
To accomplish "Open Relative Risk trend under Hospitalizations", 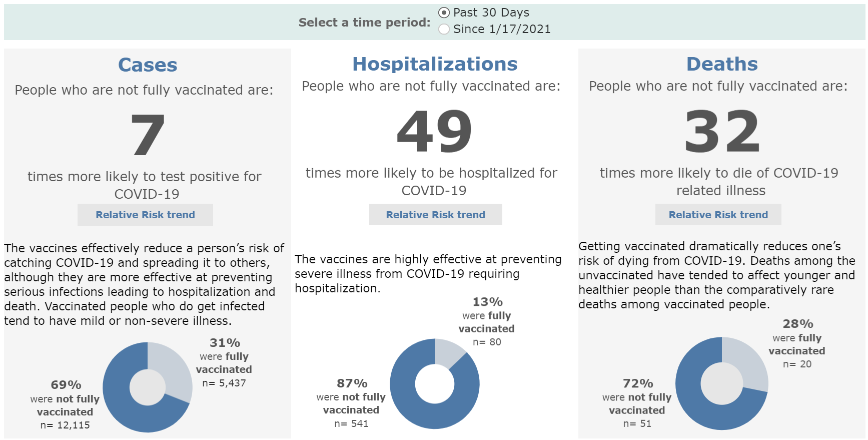I will point(435,215).
